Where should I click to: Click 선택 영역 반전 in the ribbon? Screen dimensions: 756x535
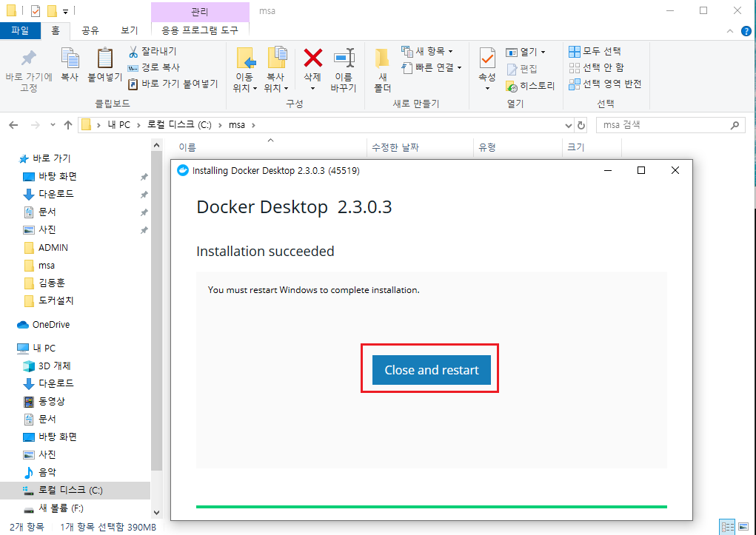click(605, 84)
